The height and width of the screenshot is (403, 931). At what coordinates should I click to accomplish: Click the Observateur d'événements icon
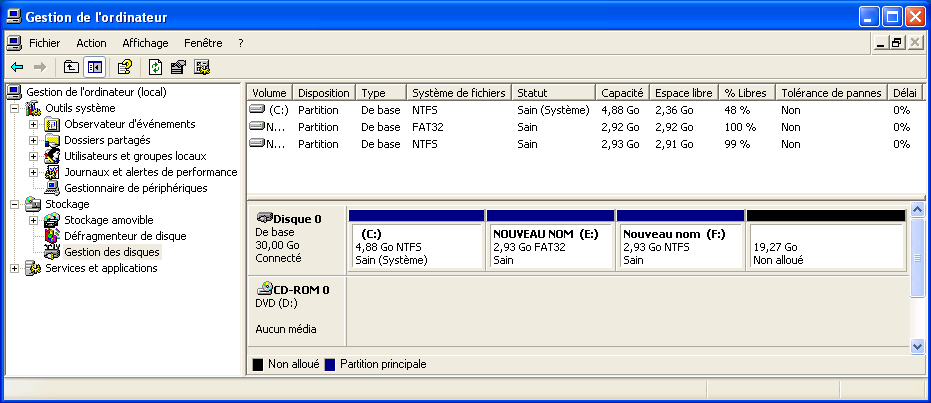click(52, 124)
